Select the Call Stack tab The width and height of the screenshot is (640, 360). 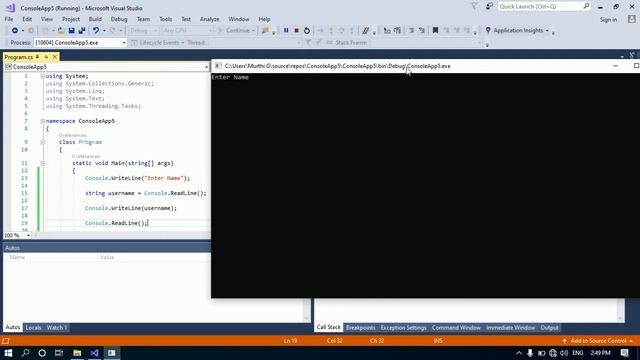329,328
